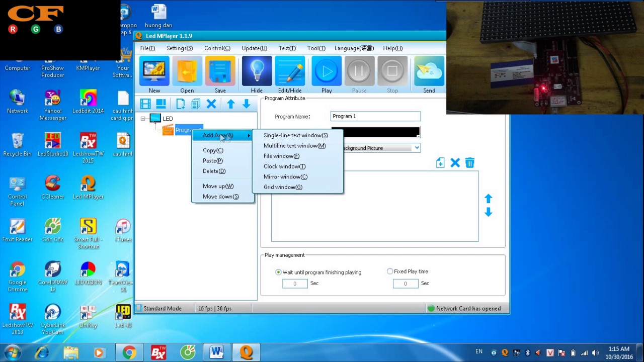Click the Windows Start button

(12, 352)
